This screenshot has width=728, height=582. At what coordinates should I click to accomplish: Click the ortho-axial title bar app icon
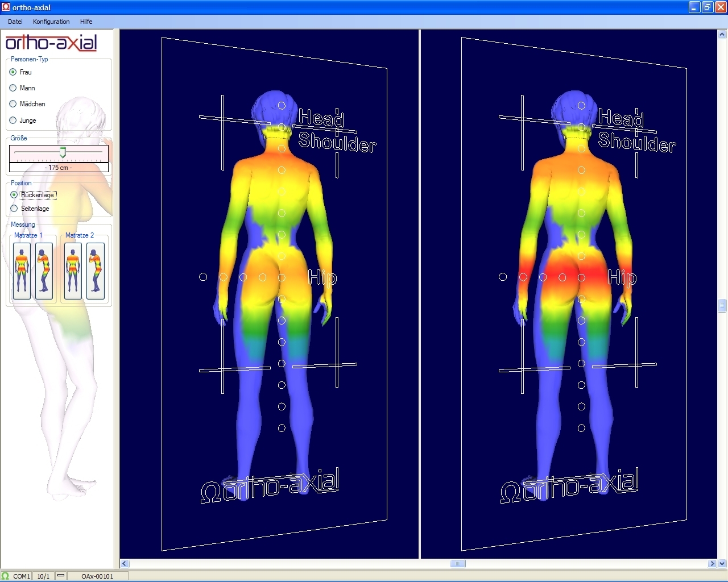pyautogui.click(x=6, y=7)
